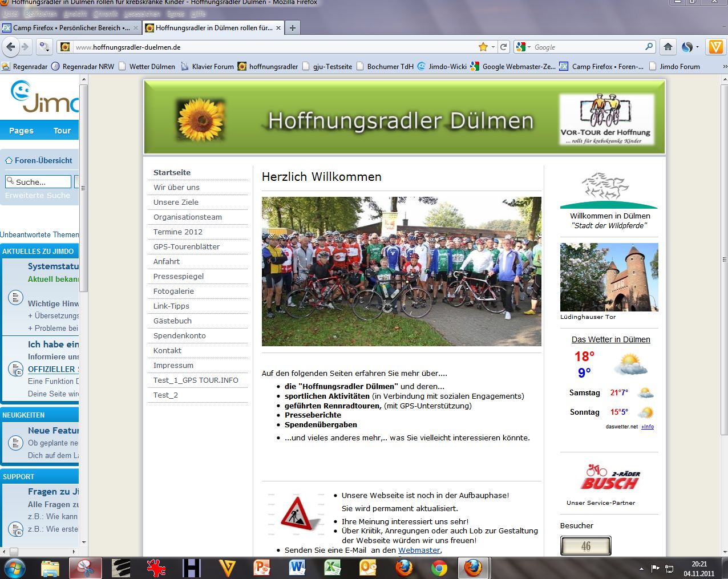Open the Unsere Ziele menu item
This screenshot has height=579, width=728.
pyautogui.click(x=176, y=202)
